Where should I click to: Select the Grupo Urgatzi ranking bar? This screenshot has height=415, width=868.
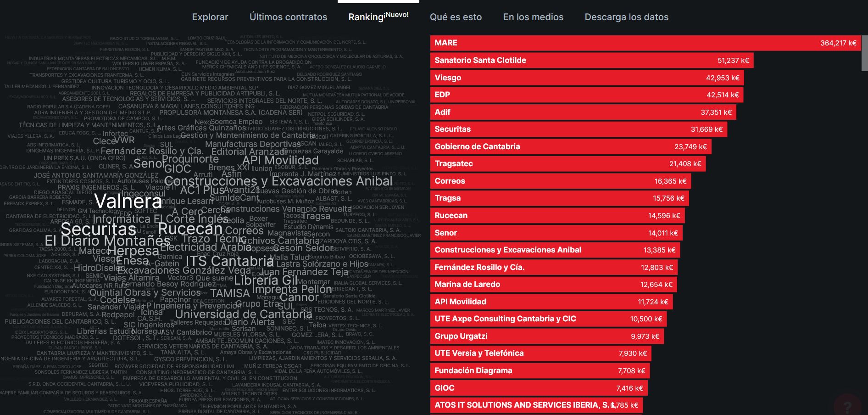547,336
